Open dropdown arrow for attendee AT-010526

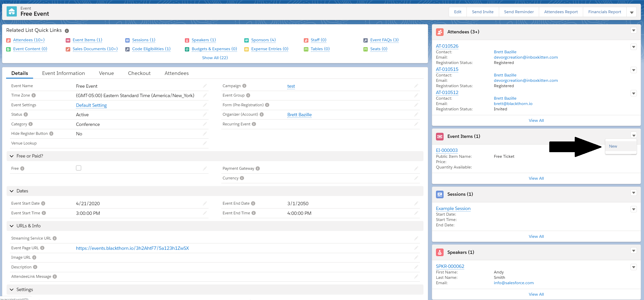click(634, 47)
